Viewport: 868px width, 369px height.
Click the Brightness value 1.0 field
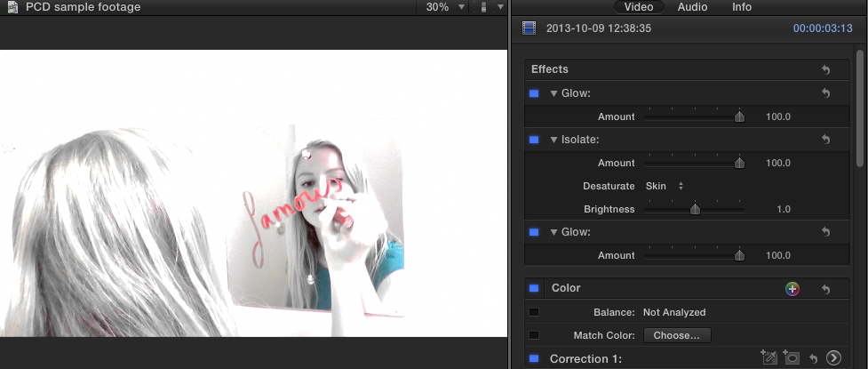click(x=784, y=210)
